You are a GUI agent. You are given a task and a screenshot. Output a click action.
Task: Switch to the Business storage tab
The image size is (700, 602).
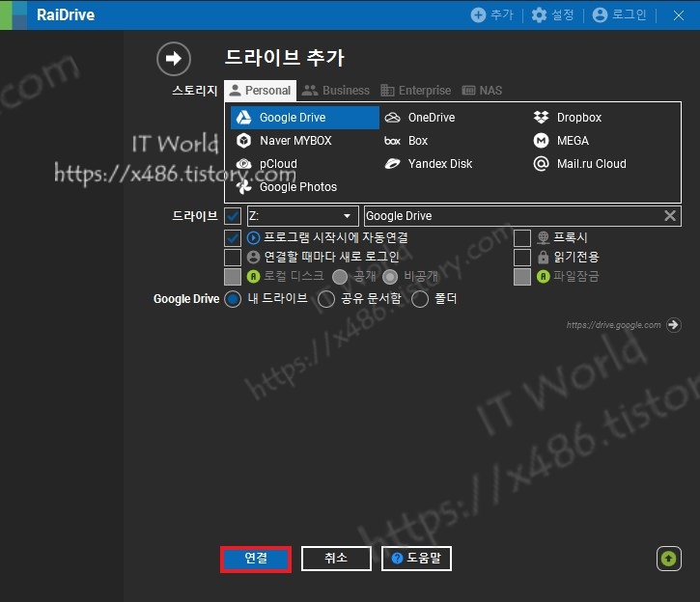coord(335,91)
